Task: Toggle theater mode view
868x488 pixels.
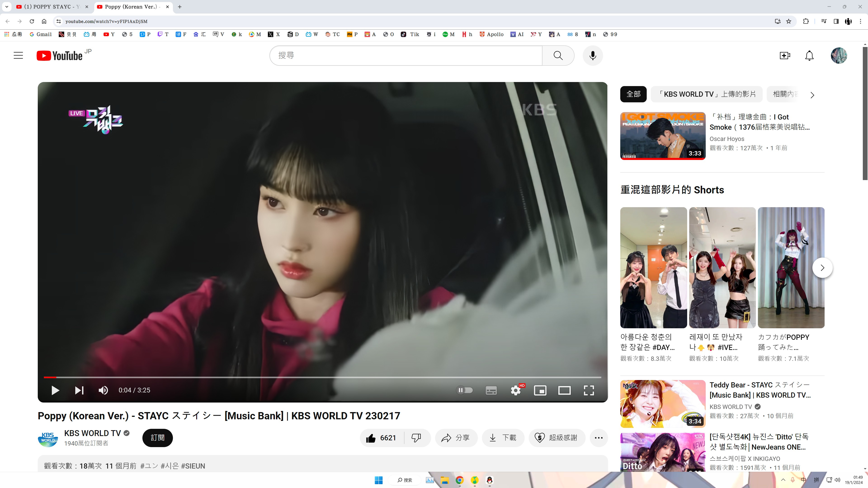Action: (x=564, y=390)
